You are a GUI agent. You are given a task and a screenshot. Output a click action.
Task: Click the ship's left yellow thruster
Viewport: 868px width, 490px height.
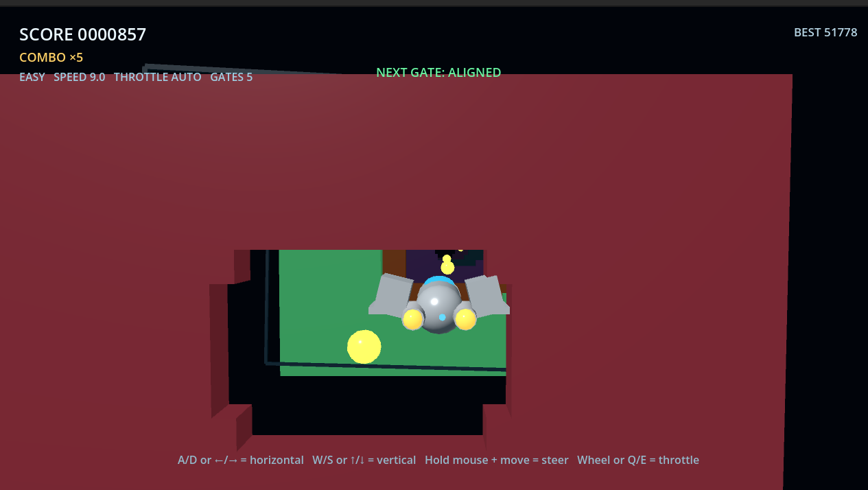point(412,319)
